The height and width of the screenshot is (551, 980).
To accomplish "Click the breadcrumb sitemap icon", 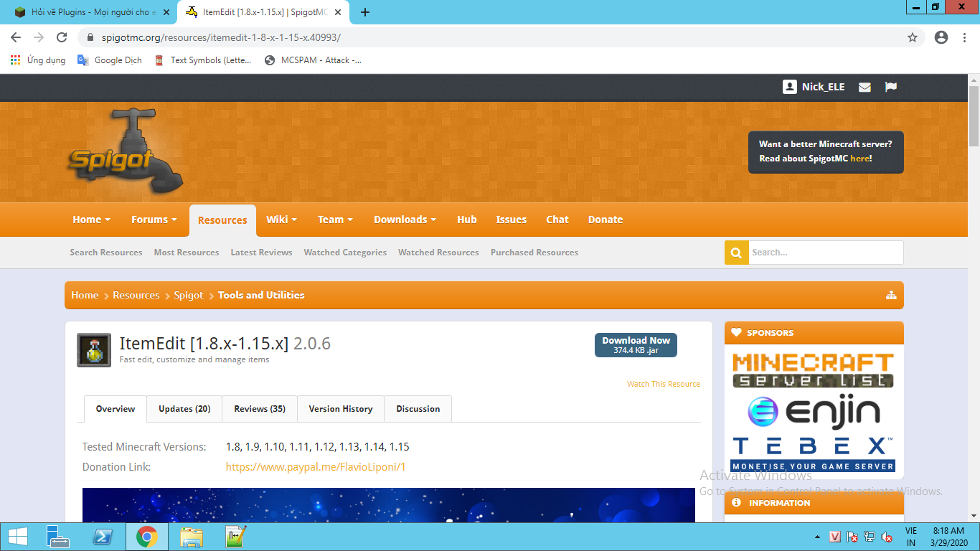I will (891, 295).
